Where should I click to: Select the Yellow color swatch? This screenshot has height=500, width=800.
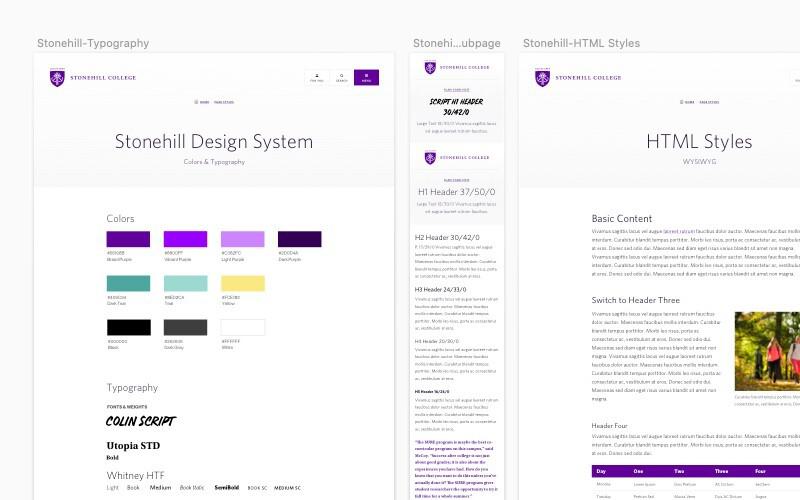tap(243, 283)
